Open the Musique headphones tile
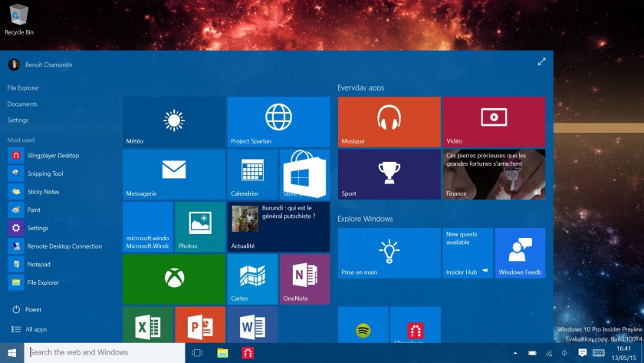644x363 pixels. [389, 121]
